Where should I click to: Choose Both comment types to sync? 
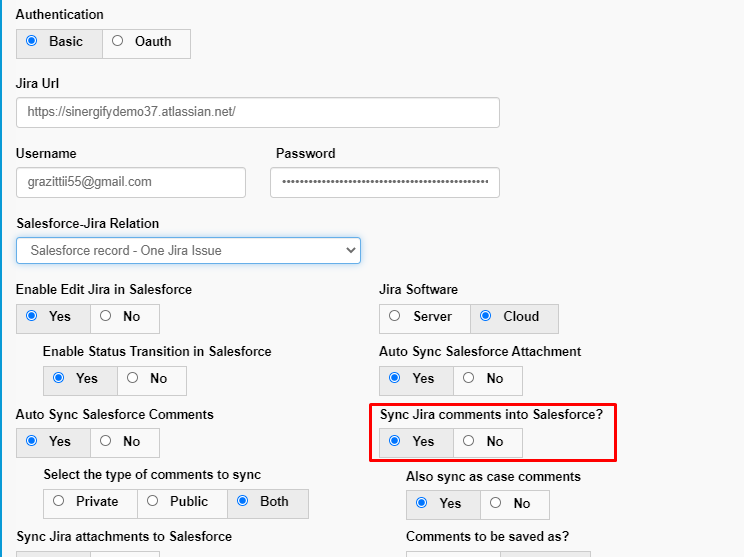coord(242,501)
